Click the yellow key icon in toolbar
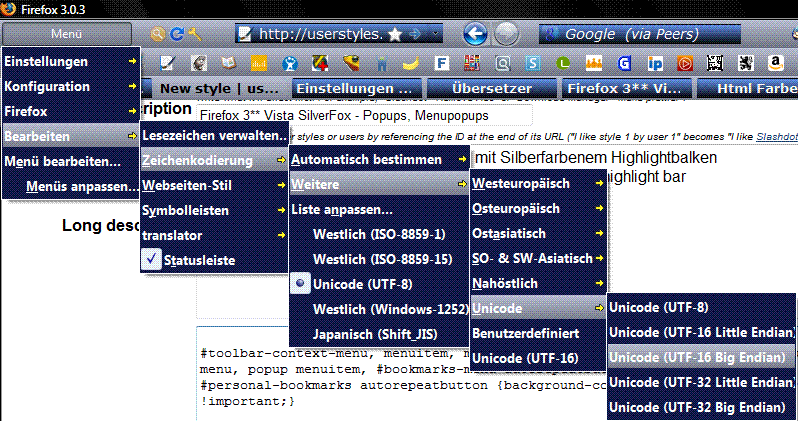 click(x=194, y=34)
